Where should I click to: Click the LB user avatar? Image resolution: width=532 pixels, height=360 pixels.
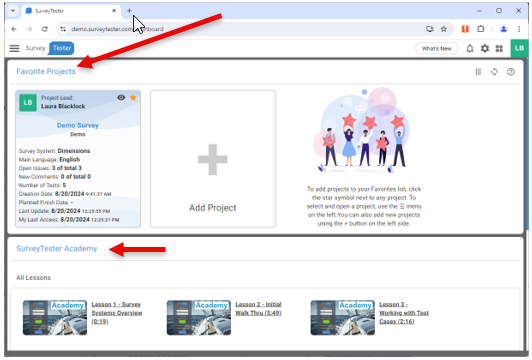pyautogui.click(x=519, y=48)
